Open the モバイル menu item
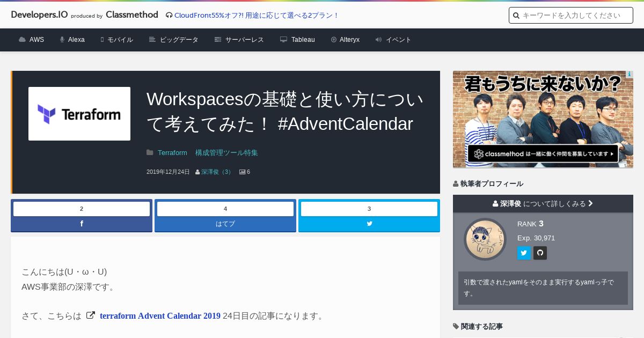Screen dimensions: 644x338 click(x=116, y=40)
